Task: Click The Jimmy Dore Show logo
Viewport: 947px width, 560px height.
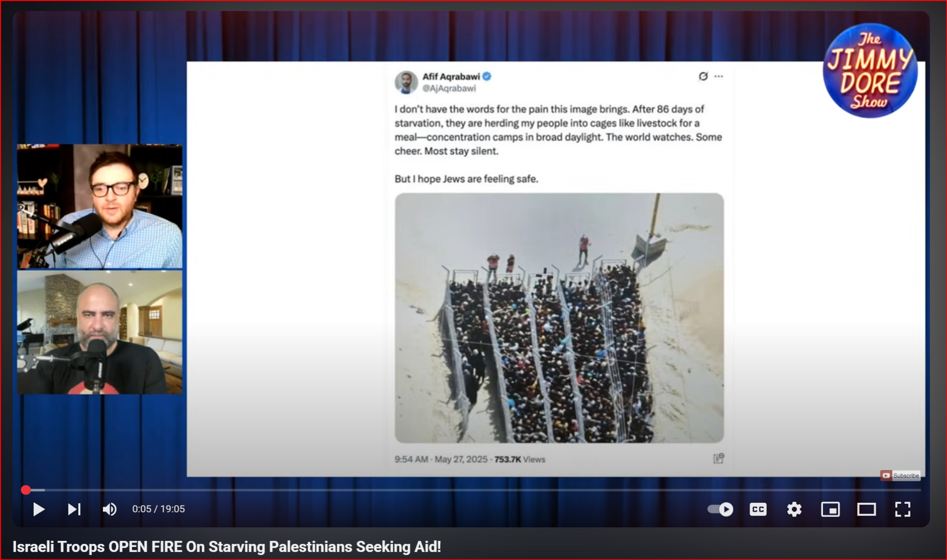Action: click(870, 70)
